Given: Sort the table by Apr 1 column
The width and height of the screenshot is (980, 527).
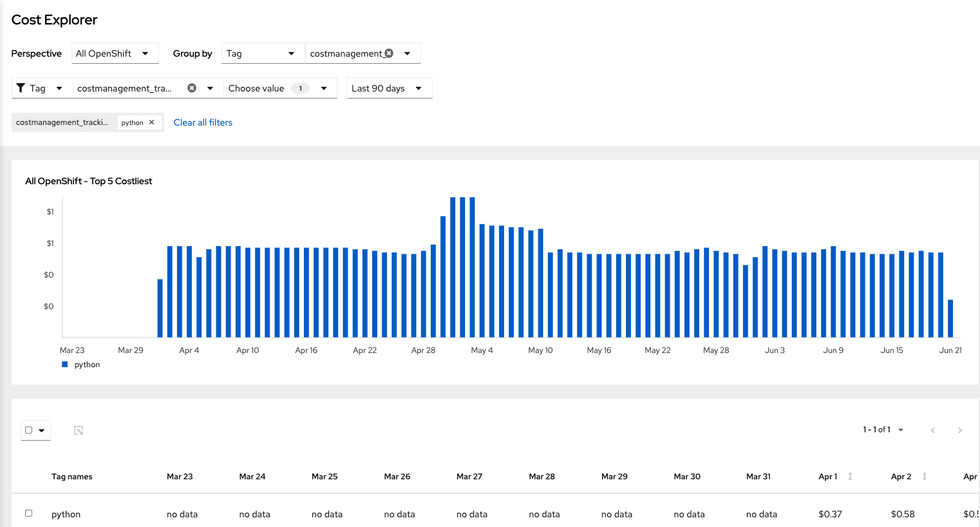Looking at the screenshot, I should 850,477.
